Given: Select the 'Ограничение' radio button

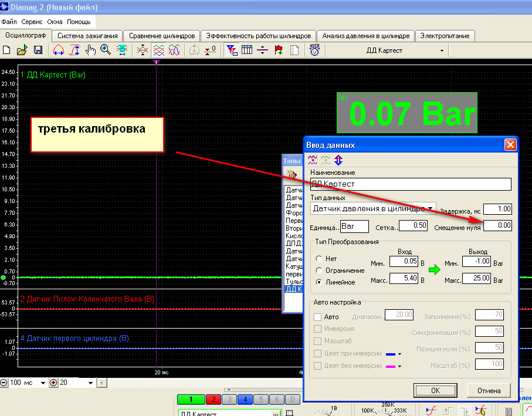Looking at the screenshot, I should point(318,270).
